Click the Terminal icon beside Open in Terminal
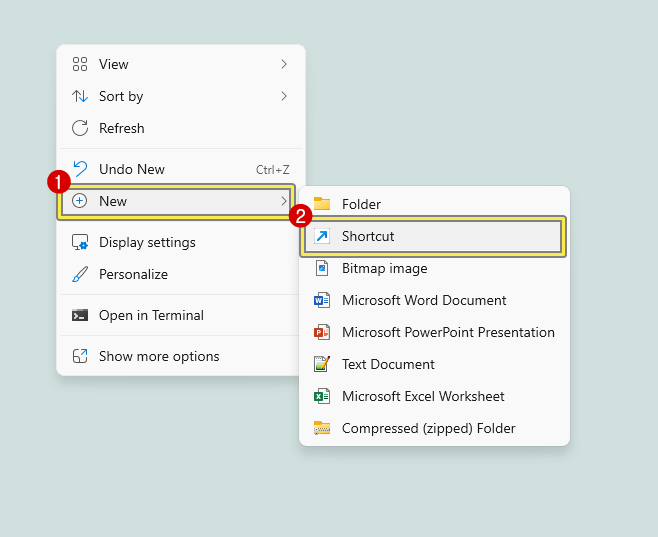The width and height of the screenshot is (658, 537). (80, 315)
